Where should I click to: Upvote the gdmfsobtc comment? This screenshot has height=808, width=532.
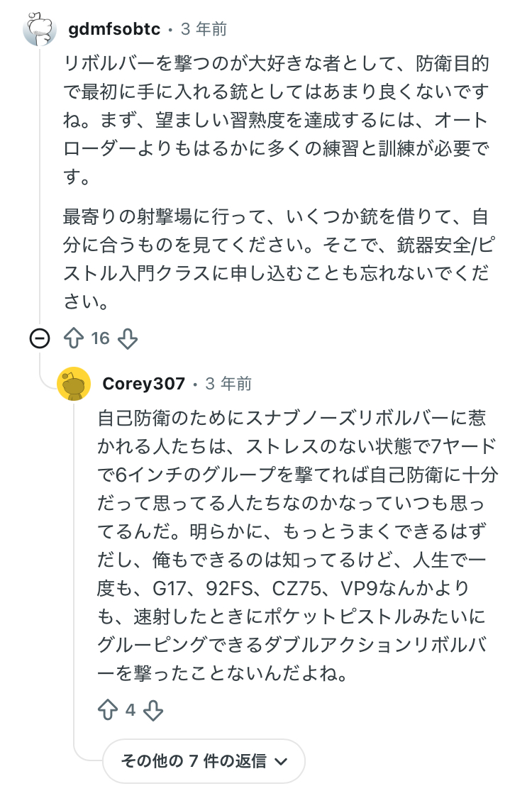74,338
